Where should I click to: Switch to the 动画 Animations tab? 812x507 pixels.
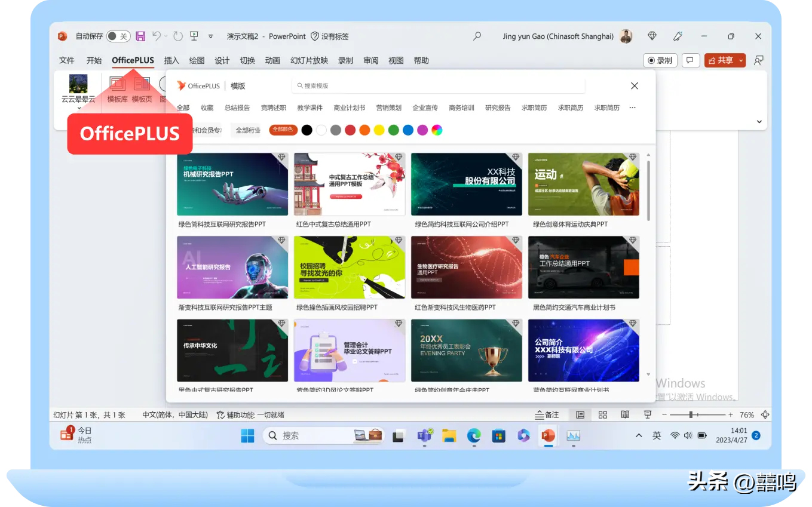272,60
